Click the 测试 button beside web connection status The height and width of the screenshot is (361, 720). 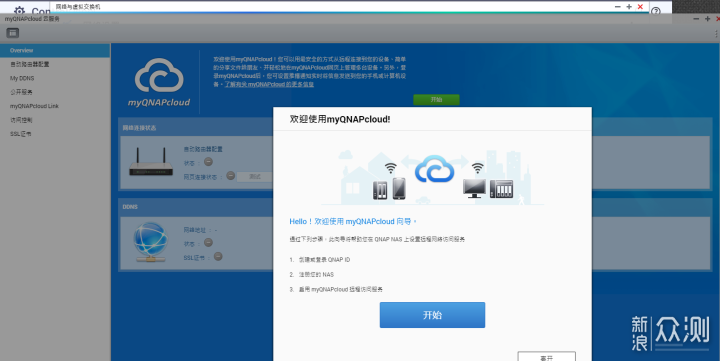tap(255, 176)
